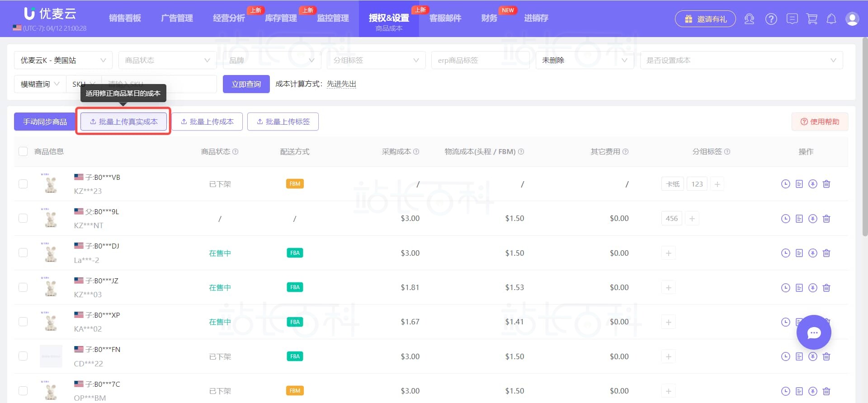
Task: Go to 广告管理 menu
Action: point(177,18)
